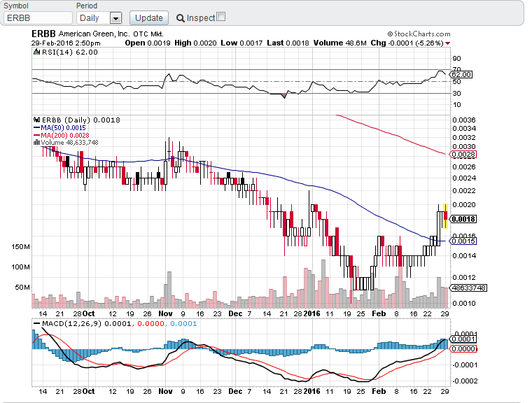Click the '29-Feb-2016 2:50pm' timestamp
Viewport: 532px width, 403px height.
[x=66, y=43]
